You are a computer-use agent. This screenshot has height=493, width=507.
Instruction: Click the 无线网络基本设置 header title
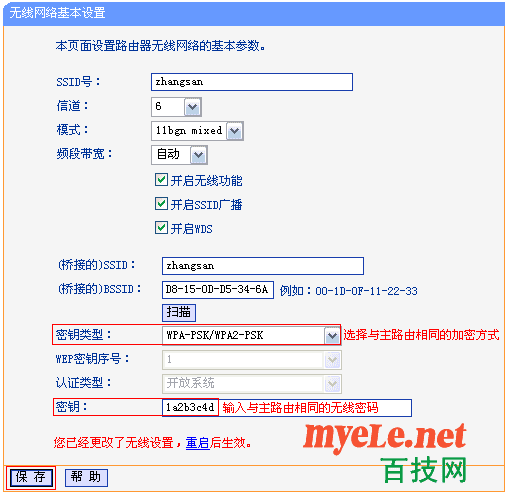(57, 13)
